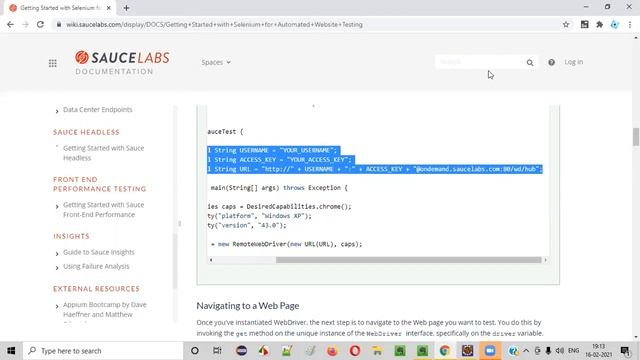Click the Type here to search box
The image size is (640, 360).
pyautogui.click(x=103, y=351)
